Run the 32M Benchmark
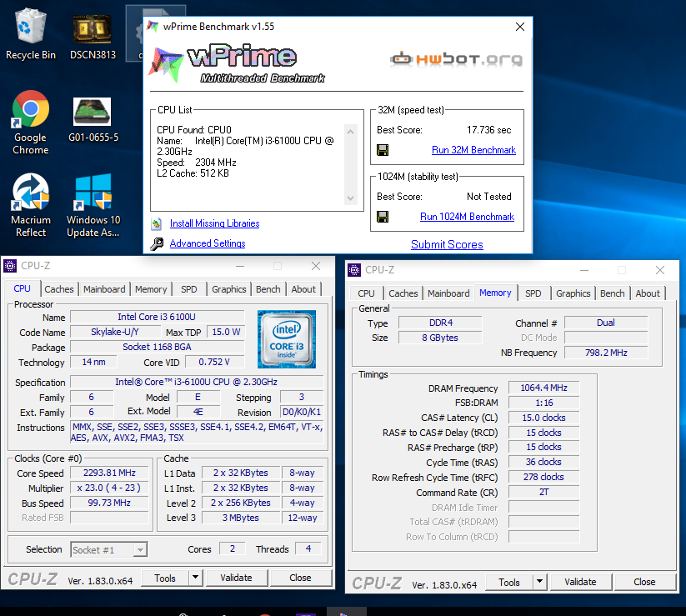Screen dimensions: 686x616 pyautogui.click(x=473, y=150)
